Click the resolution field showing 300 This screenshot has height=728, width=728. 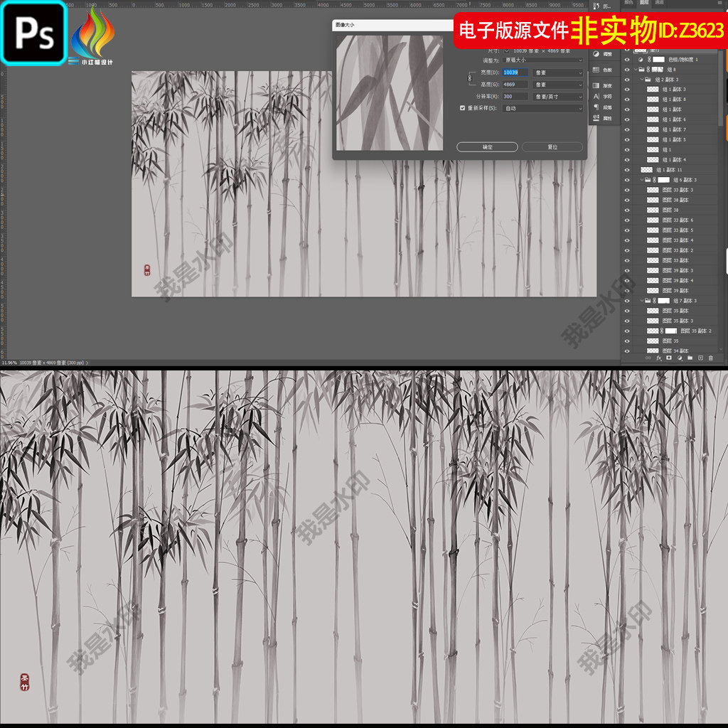pyautogui.click(x=515, y=97)
